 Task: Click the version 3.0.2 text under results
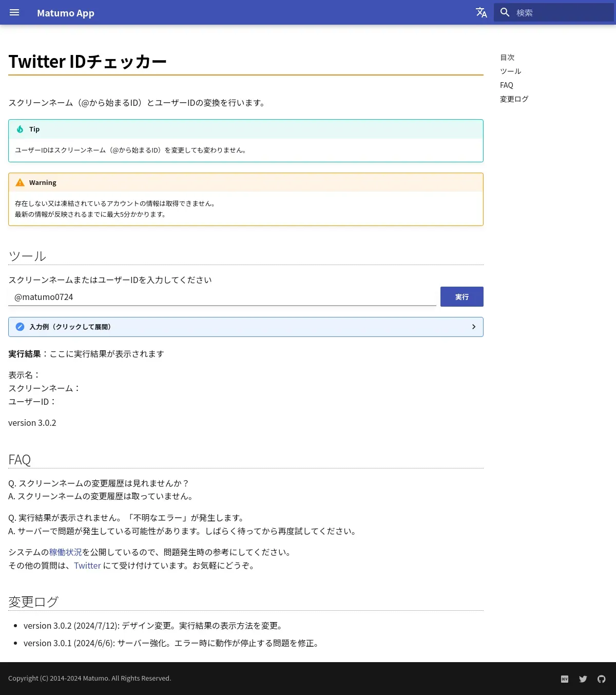coord(32,423)
